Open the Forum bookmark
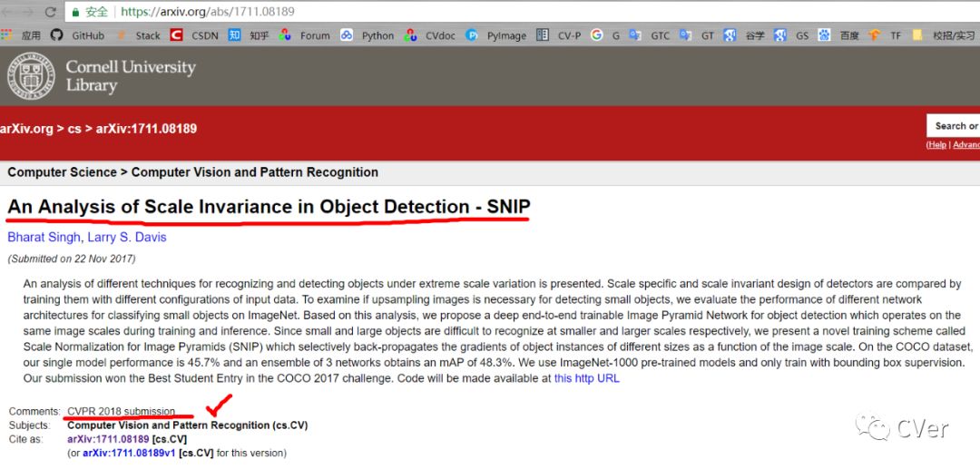 point(304,35)
